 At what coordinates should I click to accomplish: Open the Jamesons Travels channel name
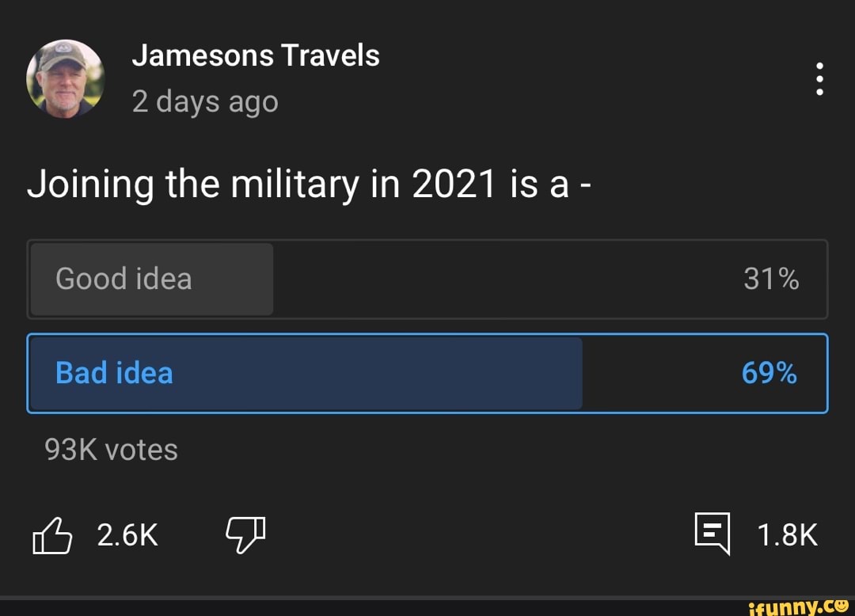(x=255, y=56)
